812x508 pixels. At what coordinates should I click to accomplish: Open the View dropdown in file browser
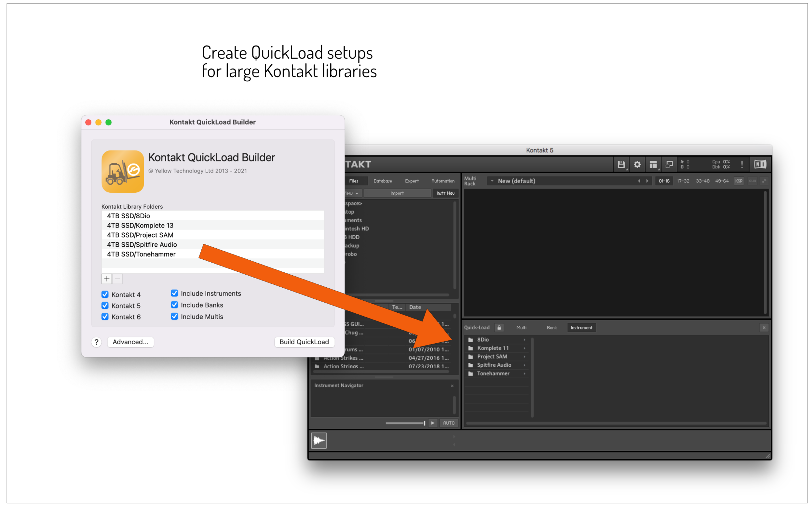coord(352,193)
